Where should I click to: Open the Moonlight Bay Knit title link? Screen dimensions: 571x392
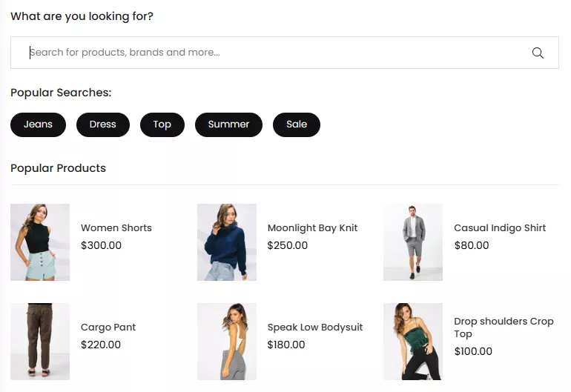point(312,228)
